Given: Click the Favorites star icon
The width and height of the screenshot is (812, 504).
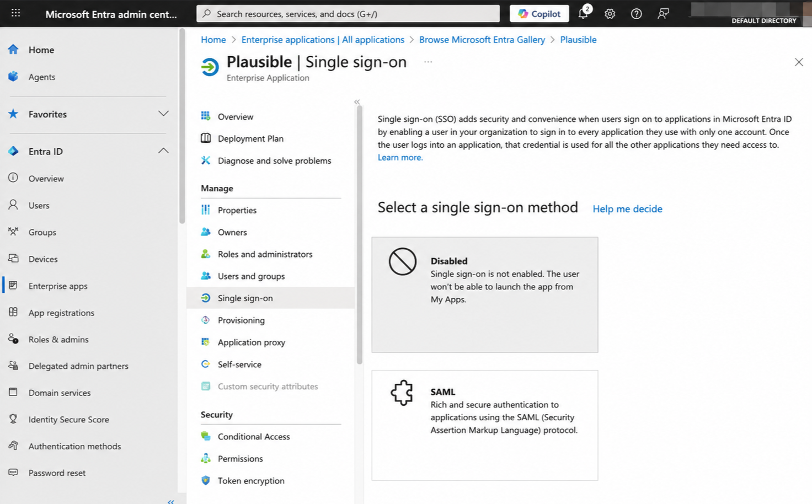Looking at the screenshot, I should (13, 114).
